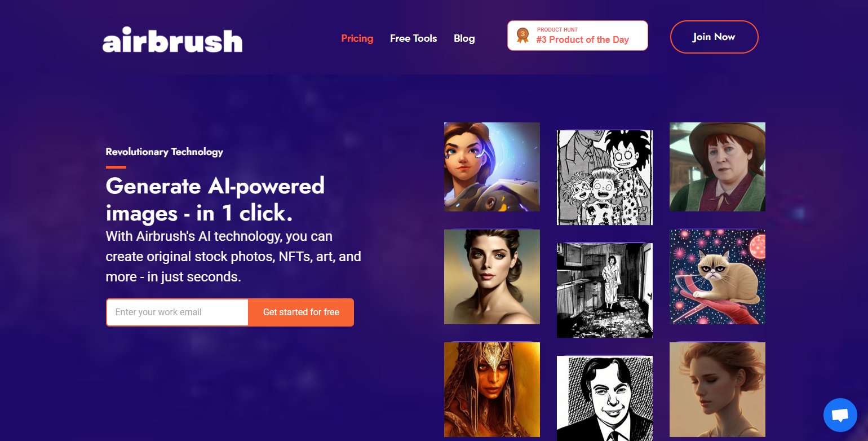Open the redhead woman profile painting

pyautogui.click(x=718, y=390)
